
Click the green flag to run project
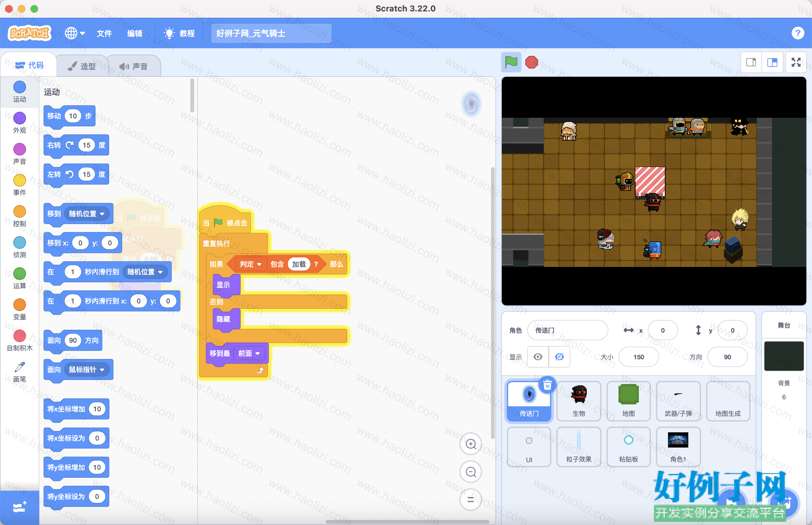[x=511, y=62]
